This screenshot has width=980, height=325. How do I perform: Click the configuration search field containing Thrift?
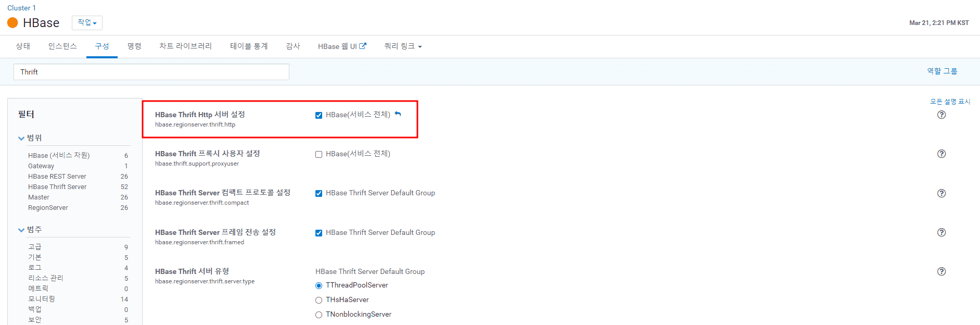(151, 72)
